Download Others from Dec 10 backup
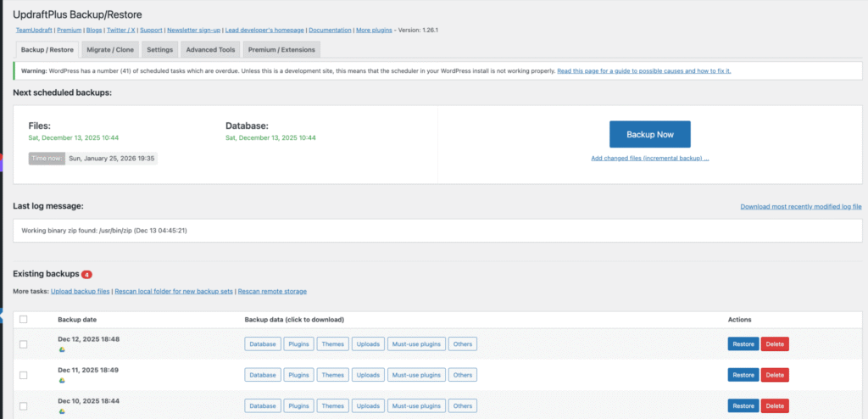The height and width of the screenshot is (419, 868). [462, 406]
